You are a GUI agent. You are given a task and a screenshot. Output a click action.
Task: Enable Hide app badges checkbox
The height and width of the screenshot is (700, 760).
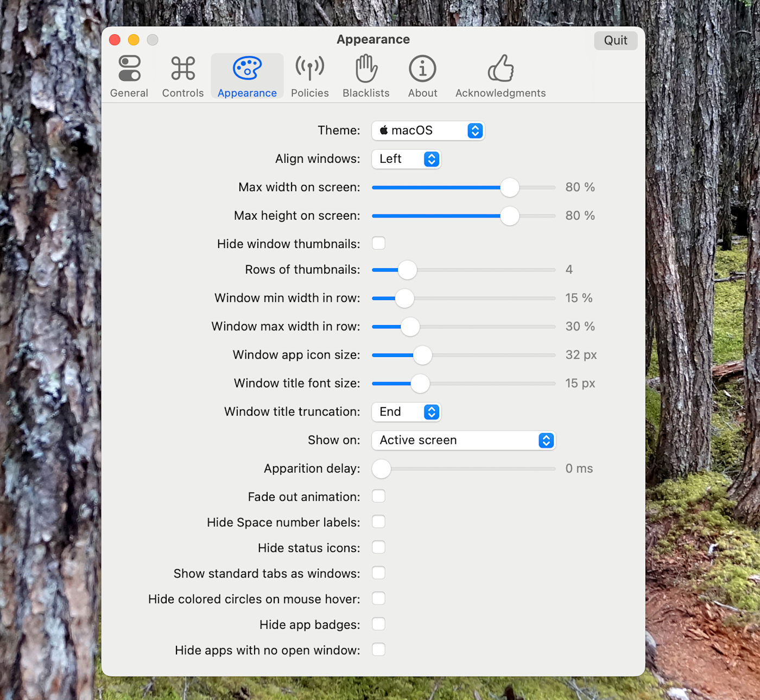click(x=378, y=624)
